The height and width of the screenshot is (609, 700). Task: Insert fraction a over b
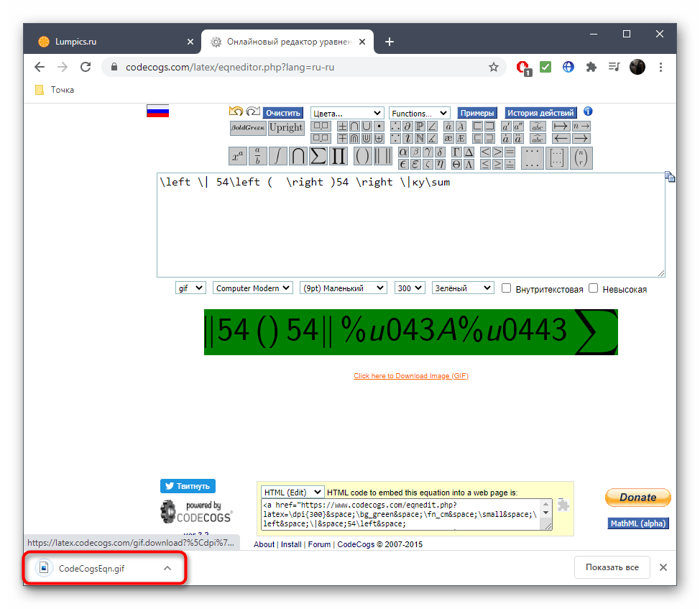[257, 156]
